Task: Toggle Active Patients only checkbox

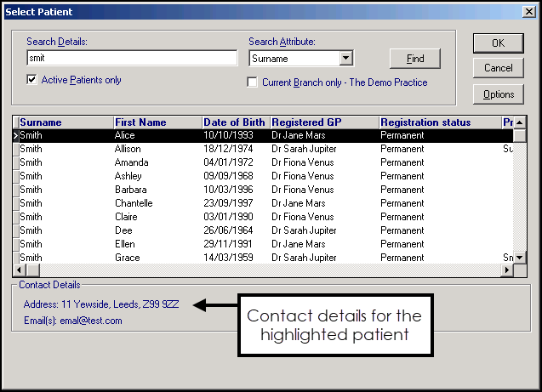Action: [x=32, y=80]
